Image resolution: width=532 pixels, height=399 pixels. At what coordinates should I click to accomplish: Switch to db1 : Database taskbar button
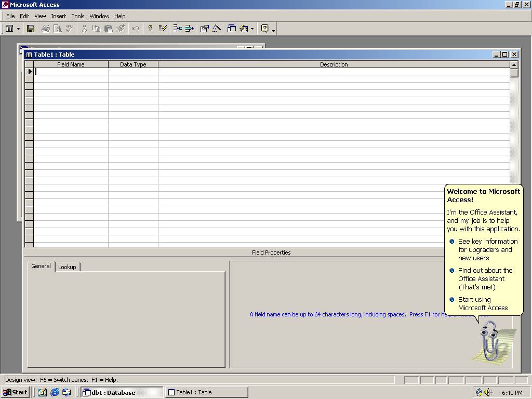(x=122, y=392)
